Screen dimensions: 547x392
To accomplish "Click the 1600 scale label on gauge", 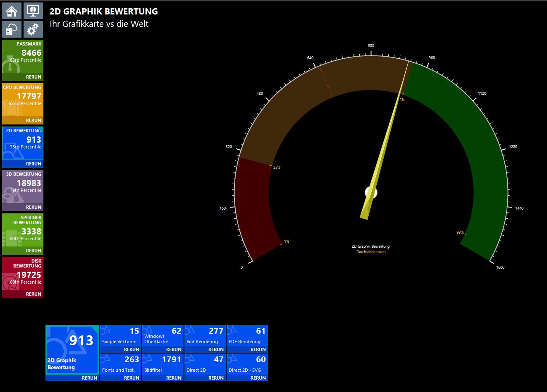I will (500, 268).
